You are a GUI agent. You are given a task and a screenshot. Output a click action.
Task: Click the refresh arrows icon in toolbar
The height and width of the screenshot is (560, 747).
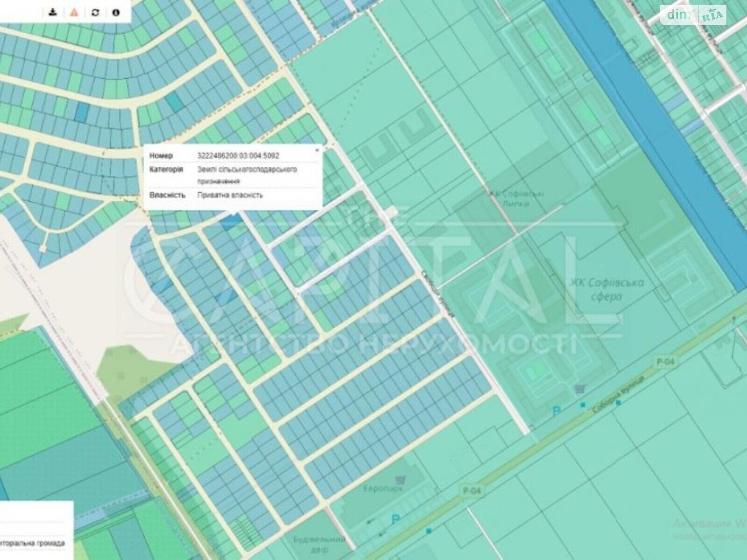tap(95, 12)
